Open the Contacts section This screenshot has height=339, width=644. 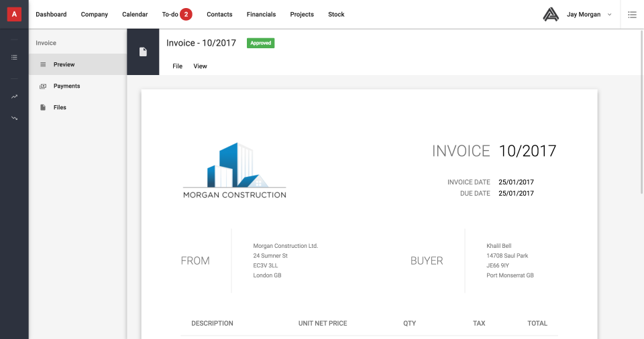coord(219,14)
